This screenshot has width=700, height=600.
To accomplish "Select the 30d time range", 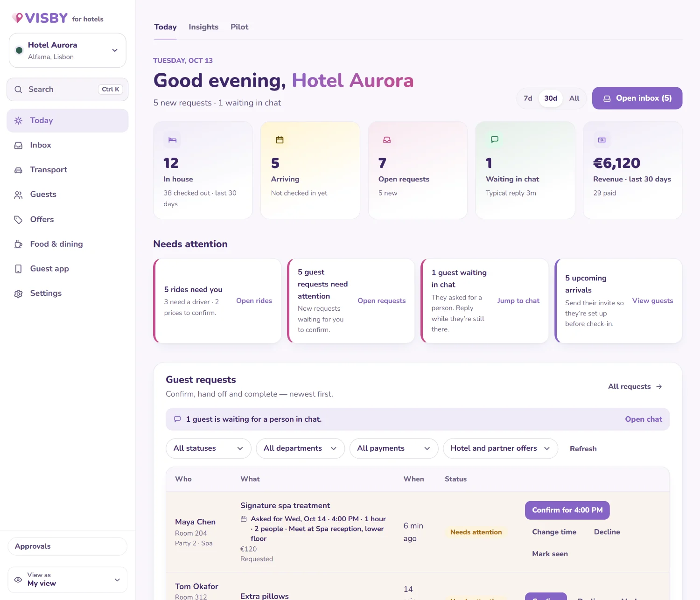I will tap(551, 98).
